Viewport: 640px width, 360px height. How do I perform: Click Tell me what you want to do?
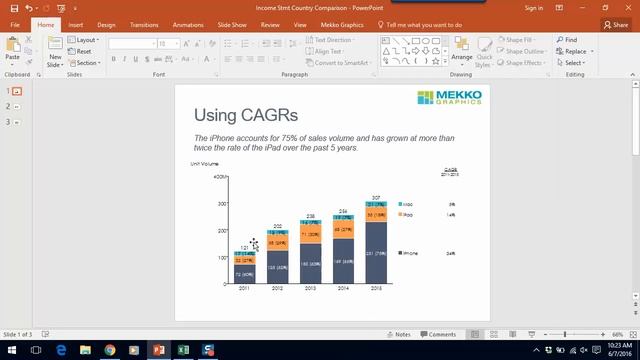(x=420, y=25)
